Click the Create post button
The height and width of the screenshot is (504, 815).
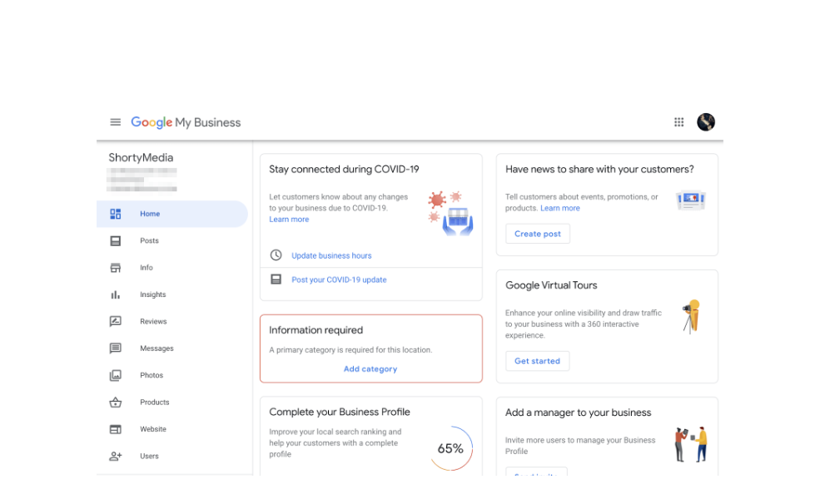pos(538,234)
